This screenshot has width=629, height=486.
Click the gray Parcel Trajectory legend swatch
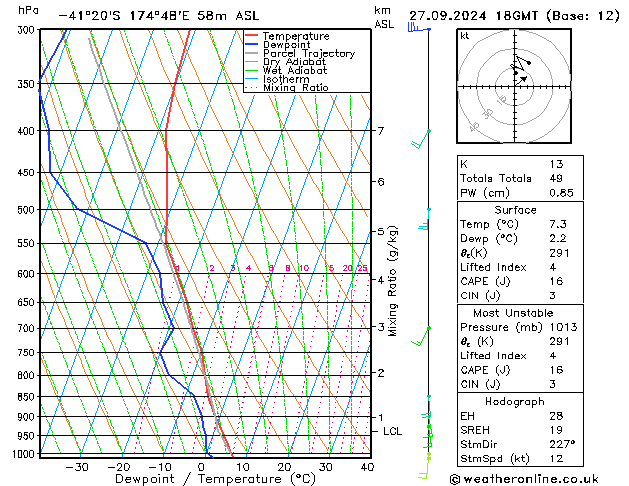click(252, 53)
